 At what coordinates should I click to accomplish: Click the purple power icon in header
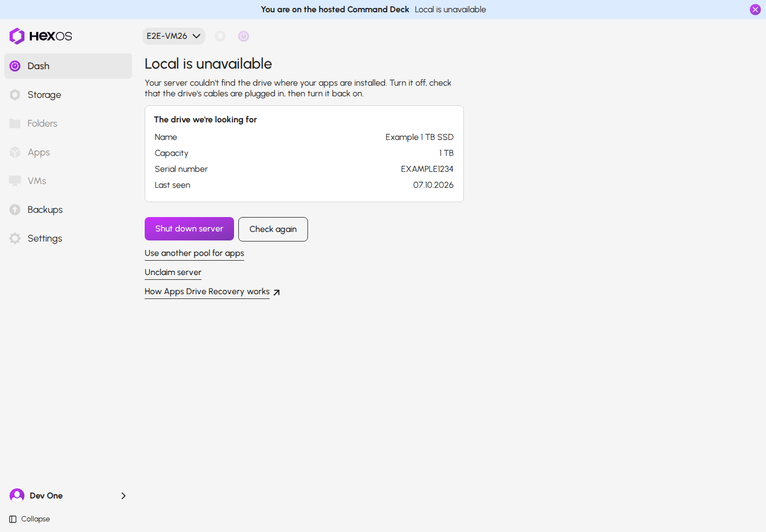click(244, 36)
